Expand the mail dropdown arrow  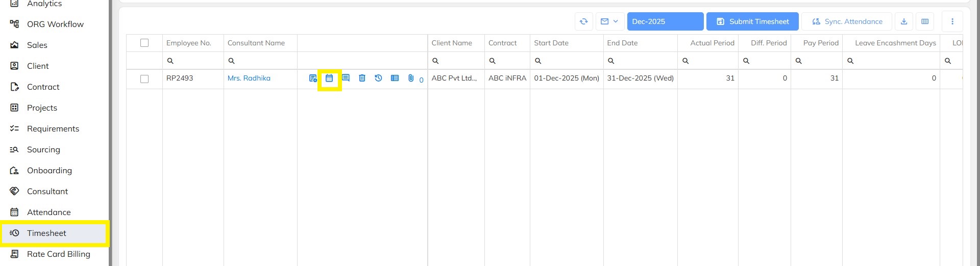[616, 21]
